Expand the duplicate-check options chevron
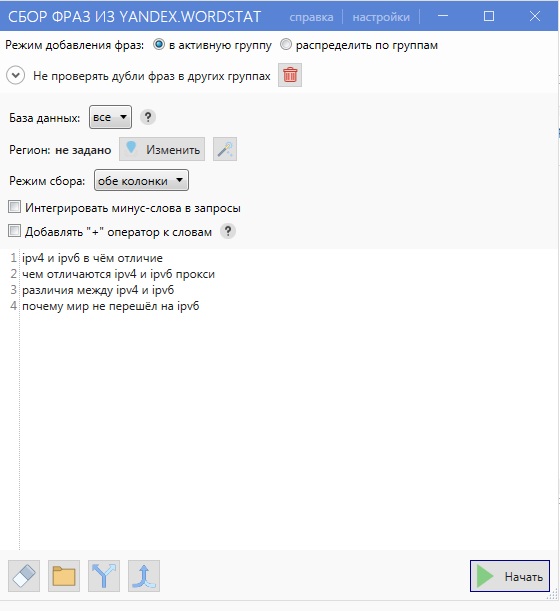The height and width of the screenshot is (611, 560). tap(16, 75)
